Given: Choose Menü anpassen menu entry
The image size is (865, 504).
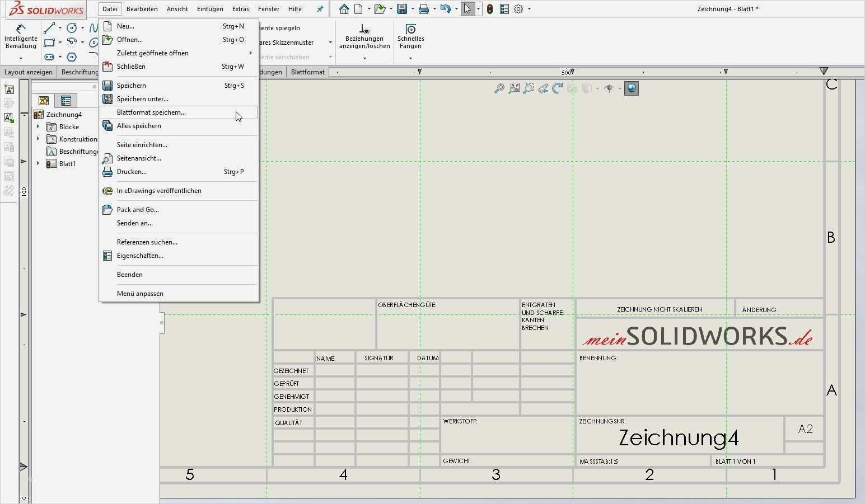Looking at the screenshot, I should pyautogui.click(x=179, y=294).
